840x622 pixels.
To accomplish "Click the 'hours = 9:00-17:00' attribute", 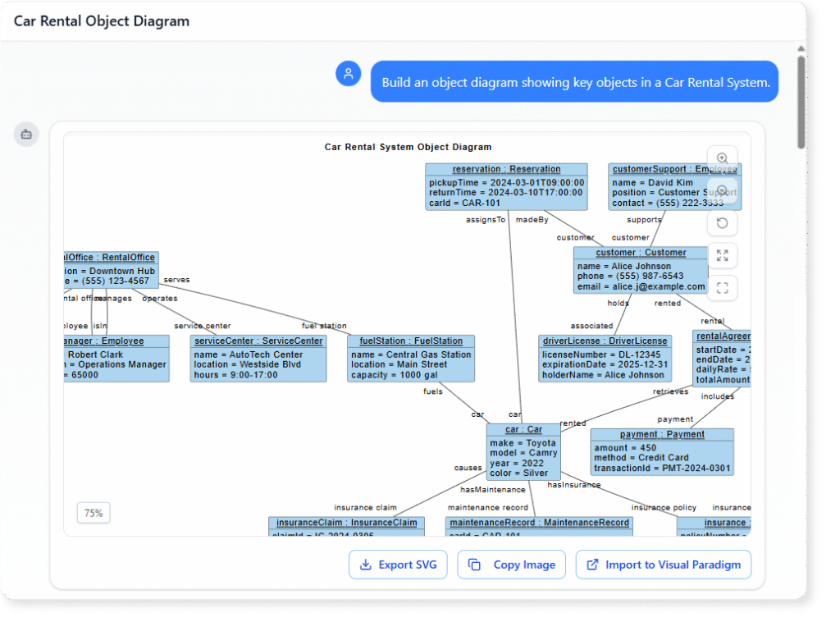I will [235, 375].
